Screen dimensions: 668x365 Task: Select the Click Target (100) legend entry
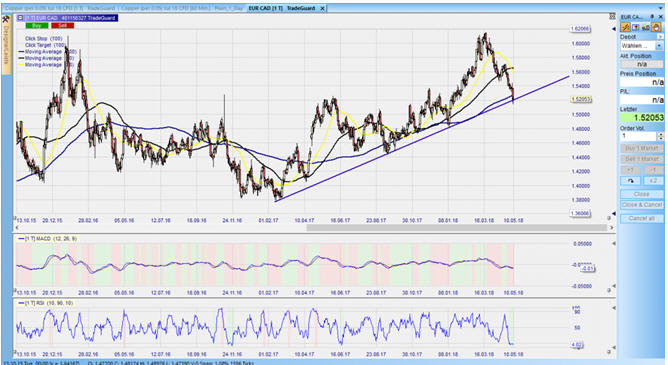tap(45, 45)
